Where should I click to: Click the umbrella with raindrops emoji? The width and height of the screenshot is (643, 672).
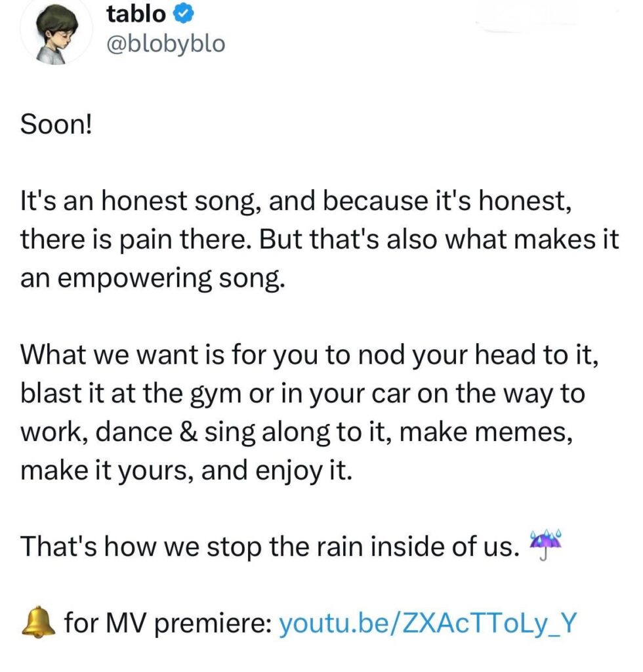pyautogui.click(x=545, y=545)
